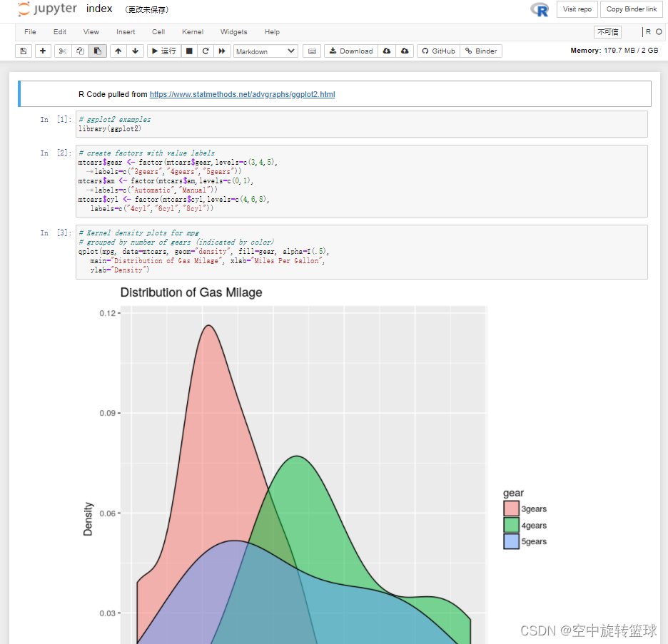Move selected cell down arrow
Image resolution: width=668 pixels, height=644 pixels.
(x=135, y=51)
